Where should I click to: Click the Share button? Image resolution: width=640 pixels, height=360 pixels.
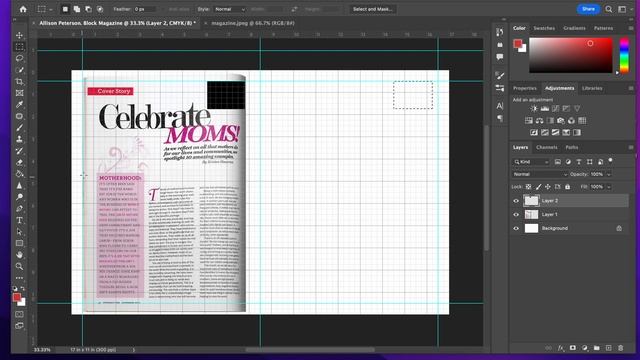(x=588, y=9)
